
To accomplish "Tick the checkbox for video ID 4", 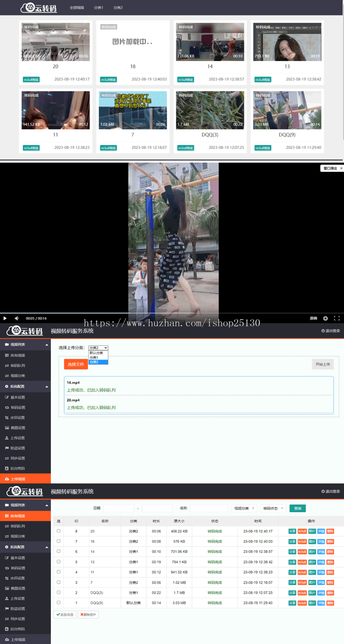I will pyautogui.click(x=58, y=572).
